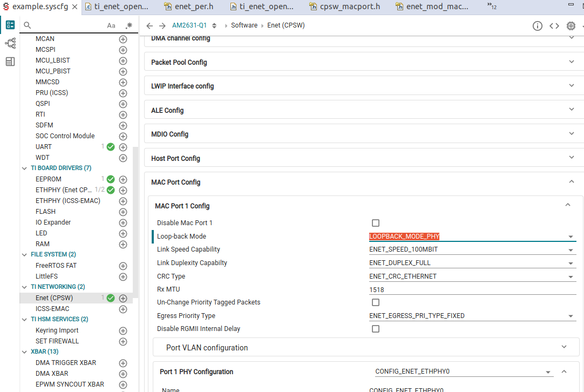The image size is (584, 392).
Task: Edit the Rx MTU value field
Action: (472, 289)
